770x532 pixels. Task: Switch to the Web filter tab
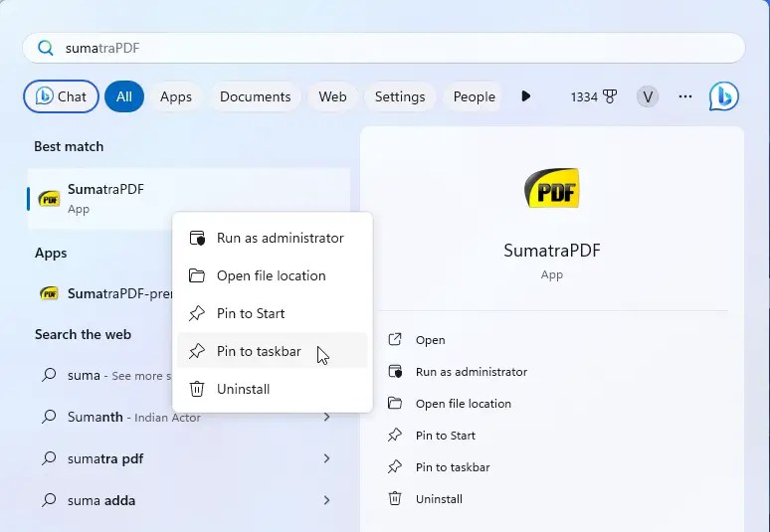[x=332, y=96]
